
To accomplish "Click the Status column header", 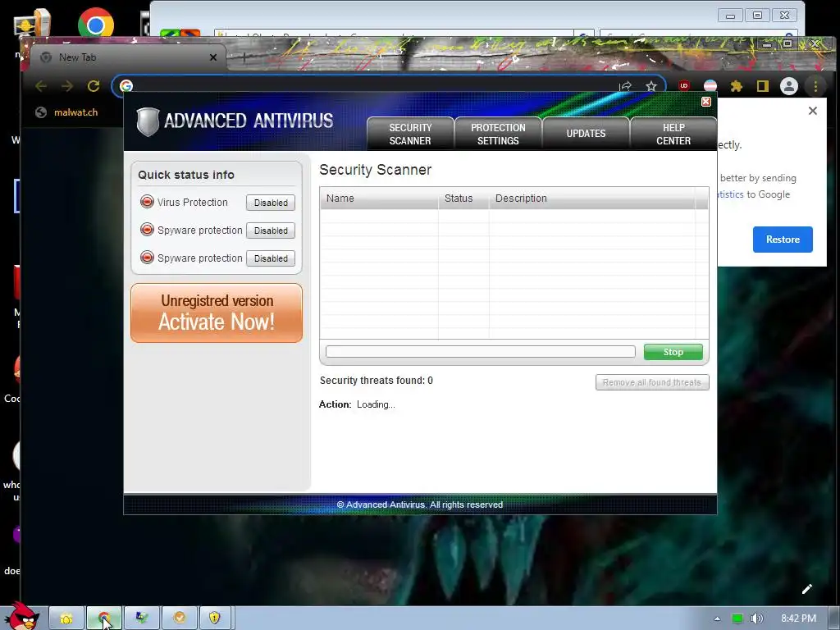I will click(463, 199).
